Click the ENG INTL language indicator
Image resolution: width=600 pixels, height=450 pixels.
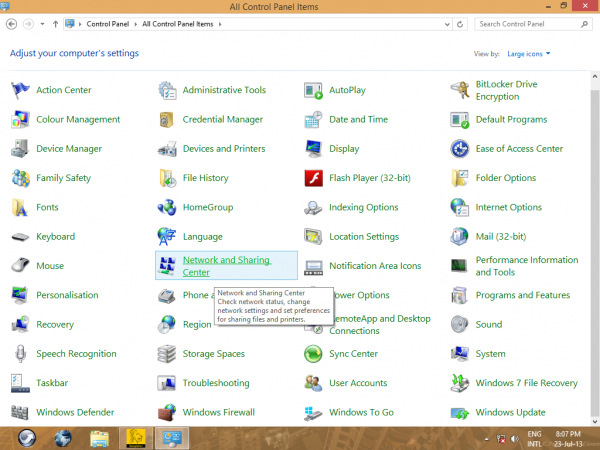coord(534,439)
